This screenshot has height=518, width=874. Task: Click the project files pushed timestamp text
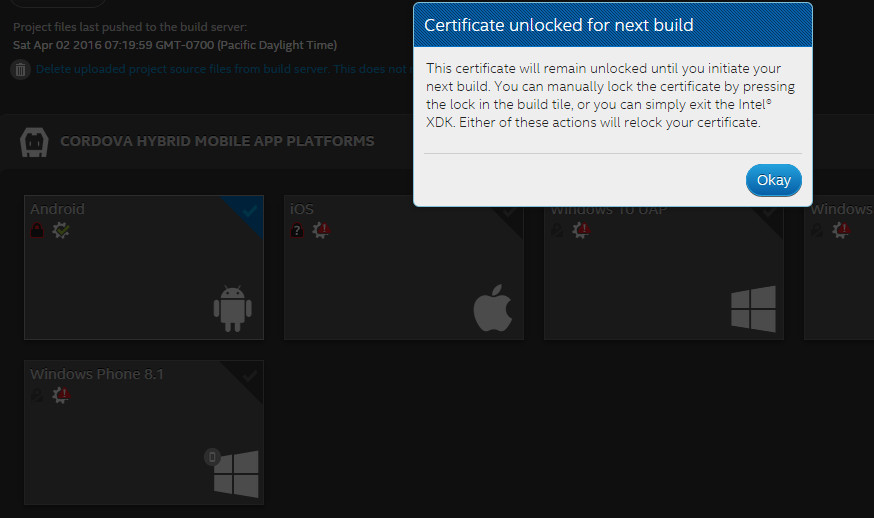tap(175, 45)
